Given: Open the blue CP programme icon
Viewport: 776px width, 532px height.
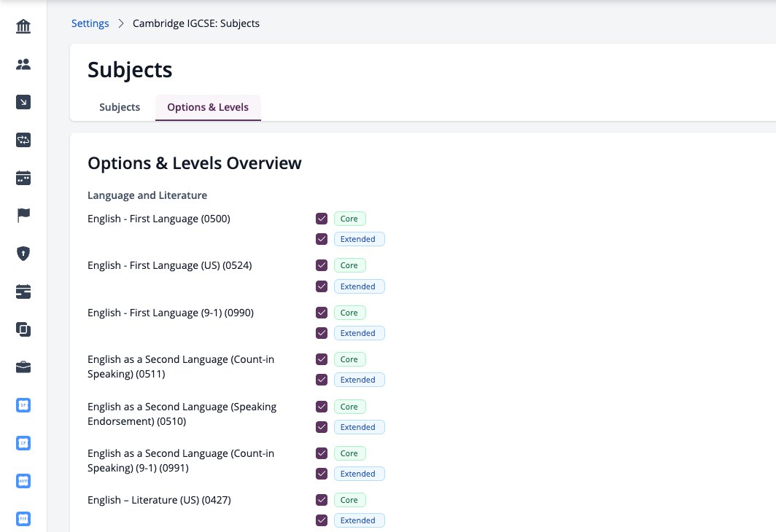Looking at the screenshot, I should click(23, 443).
